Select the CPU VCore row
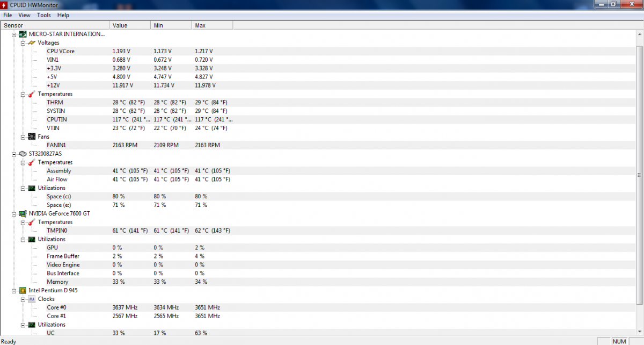Image resolution: width=644 pixels, height=345 pixels. point(318,51)
